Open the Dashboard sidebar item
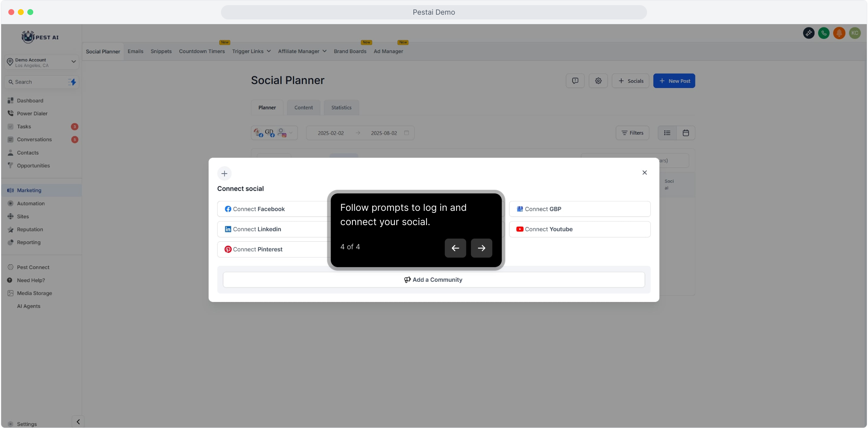 coord(30,101)
